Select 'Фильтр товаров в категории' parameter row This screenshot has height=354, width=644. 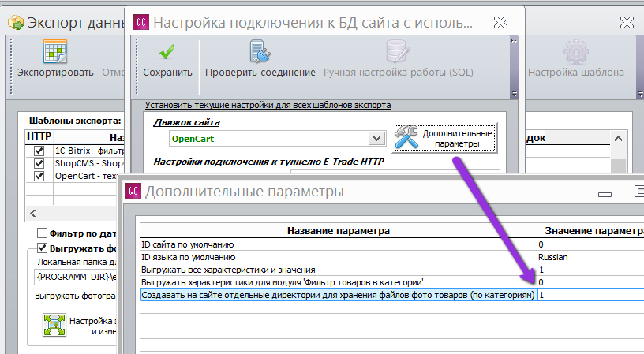click(x=339, y=282)
